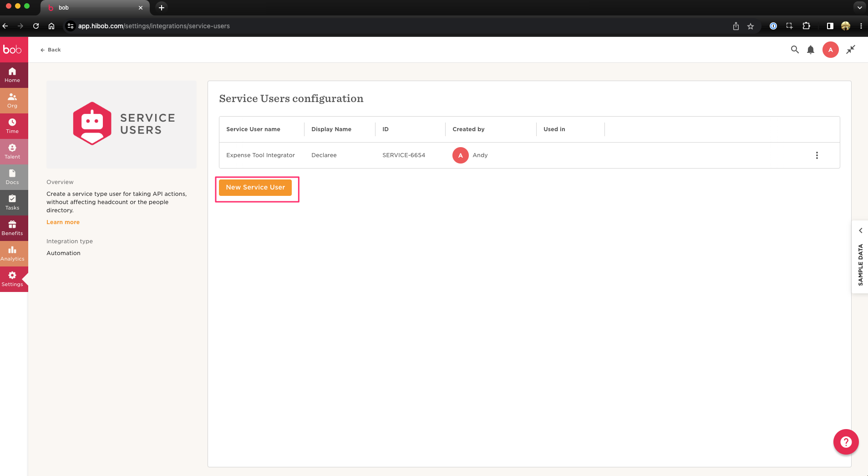This screenshot has height=476, width=868.
Task: View Analytics from the sidebar
Action: pos(12,253)
